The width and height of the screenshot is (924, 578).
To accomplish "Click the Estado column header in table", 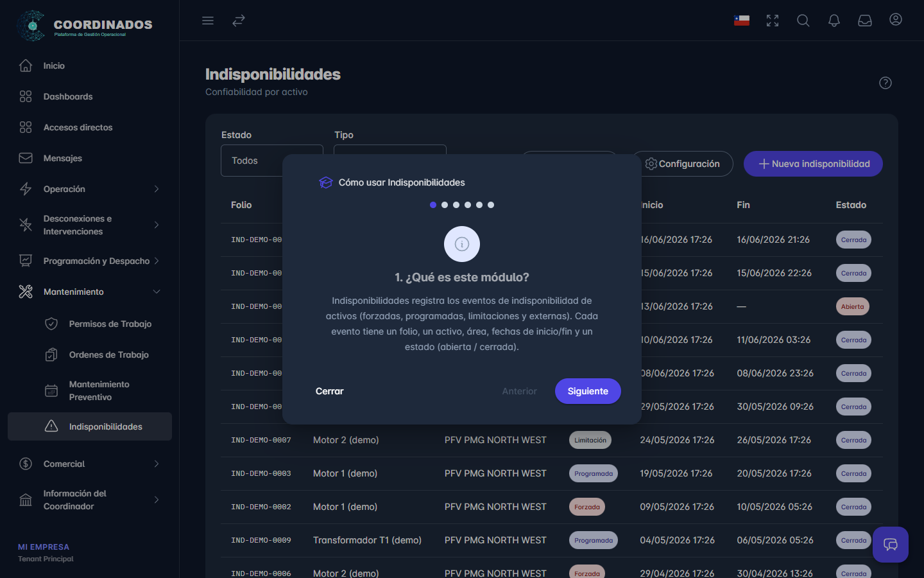I will pyautogui.click(x=851, y=205).
